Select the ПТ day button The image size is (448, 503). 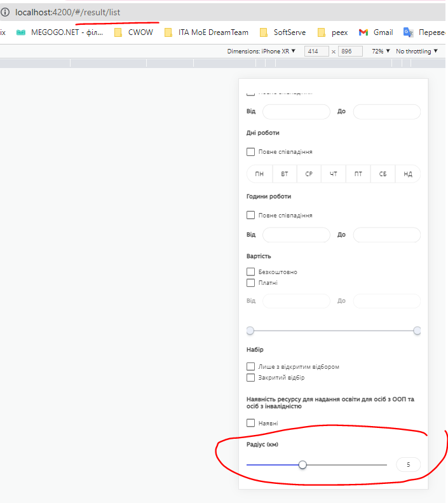pos(358,174)
